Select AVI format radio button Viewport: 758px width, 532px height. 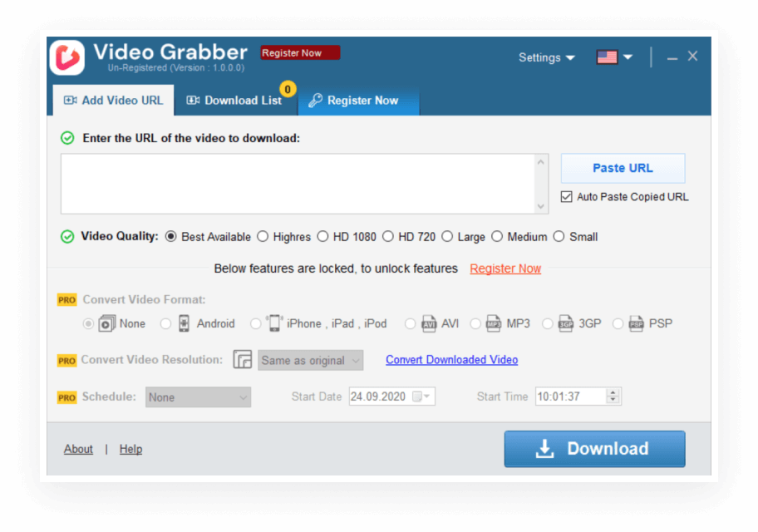410,323
